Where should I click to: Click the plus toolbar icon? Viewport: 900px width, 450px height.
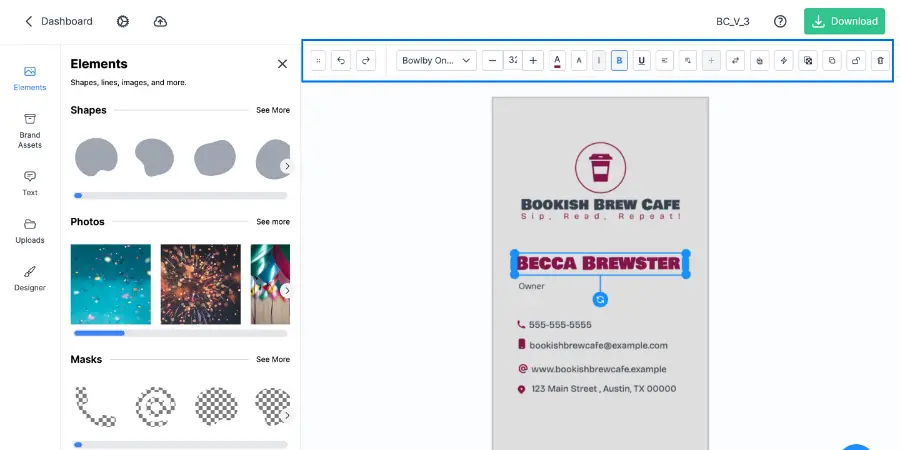(x=711, y=60)
